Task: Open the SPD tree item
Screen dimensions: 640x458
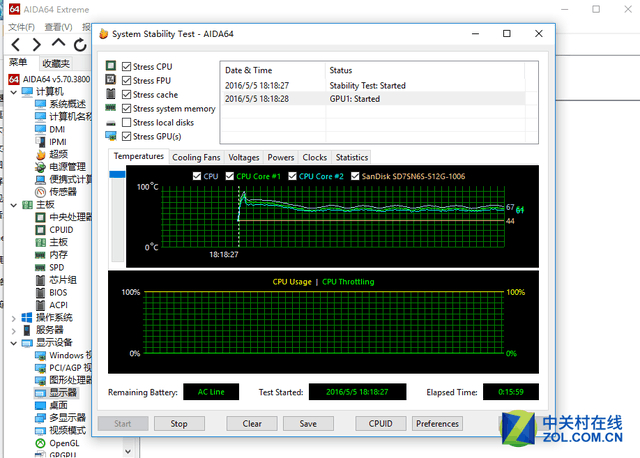Action: point(50,267)
